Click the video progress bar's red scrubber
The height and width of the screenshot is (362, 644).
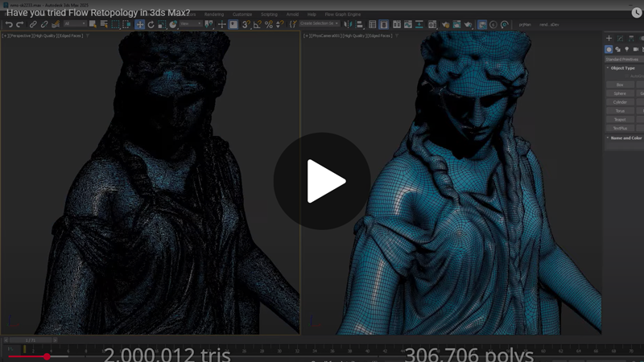pyautogui.click(x=47, y=356)
